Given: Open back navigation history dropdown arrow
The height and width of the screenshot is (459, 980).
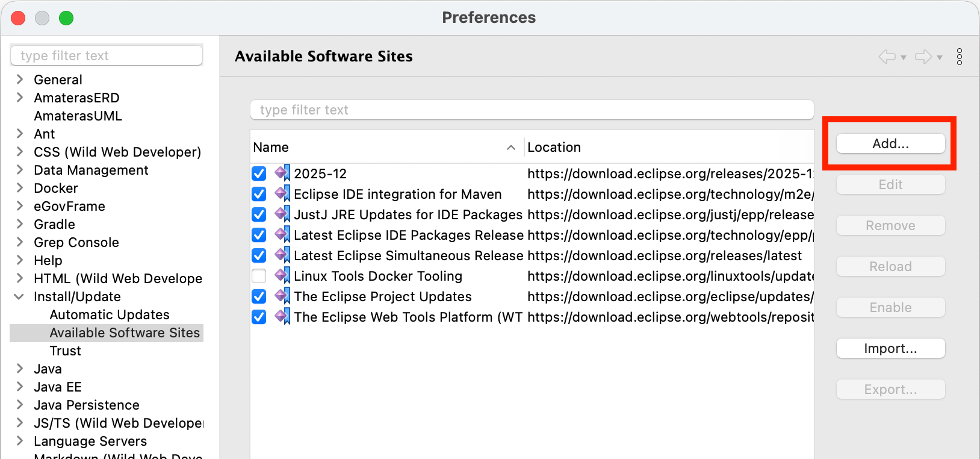Looking at the screenshot, I should pos(904,58).
